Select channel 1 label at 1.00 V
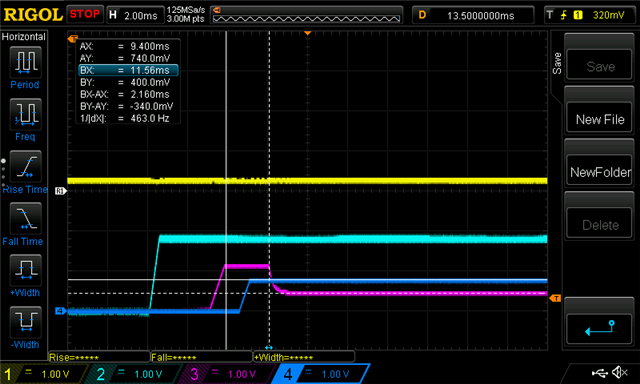Screen dimensions: 640x384 tap(43, 374)
